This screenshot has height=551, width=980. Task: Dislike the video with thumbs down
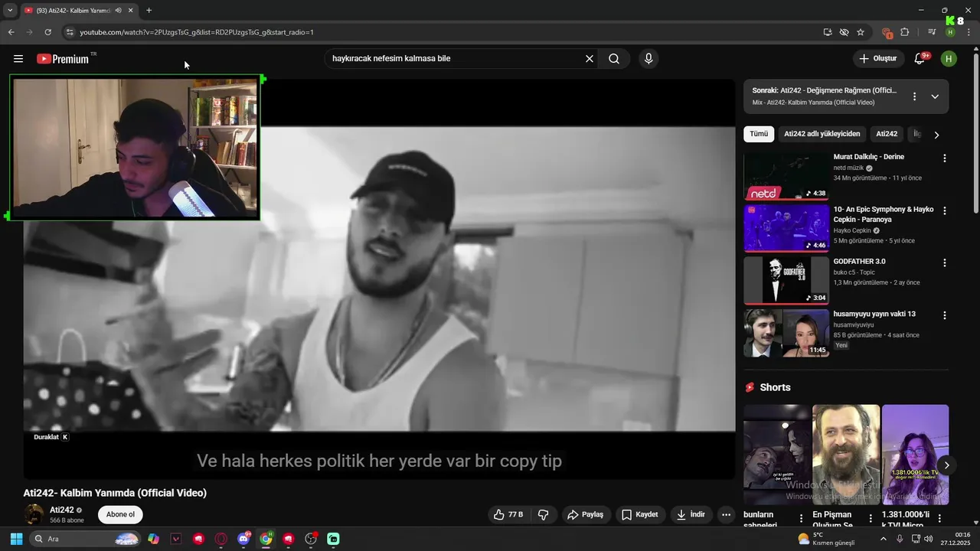point(544,514)
